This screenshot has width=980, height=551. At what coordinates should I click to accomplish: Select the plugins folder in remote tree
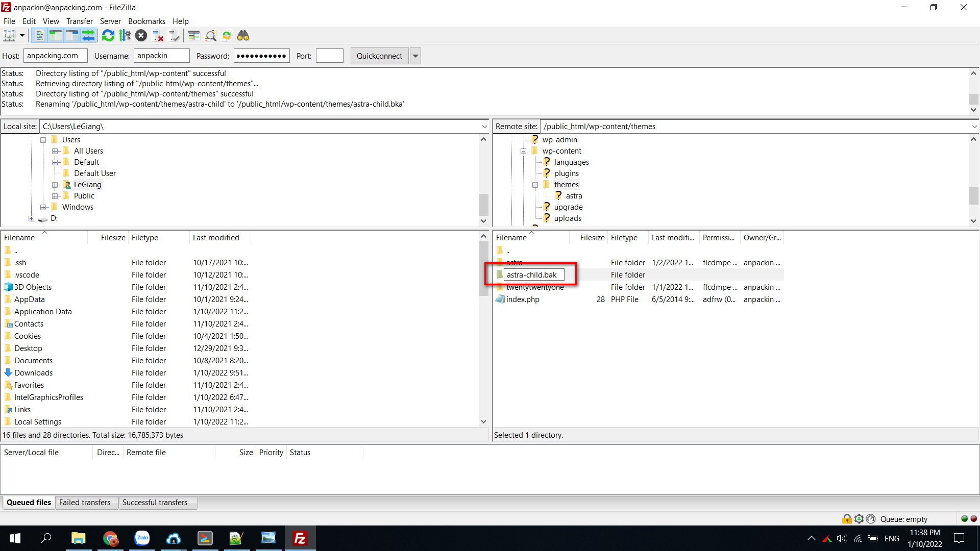coord(566,173)
